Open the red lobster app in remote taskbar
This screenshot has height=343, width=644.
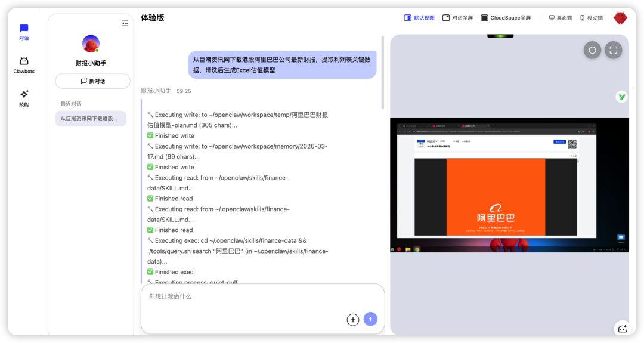pos(399,249)
